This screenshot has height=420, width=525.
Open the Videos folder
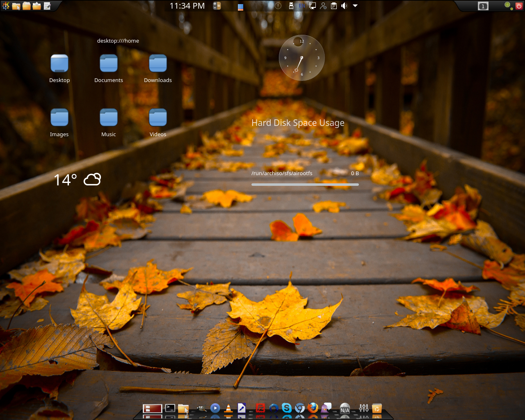158,123
